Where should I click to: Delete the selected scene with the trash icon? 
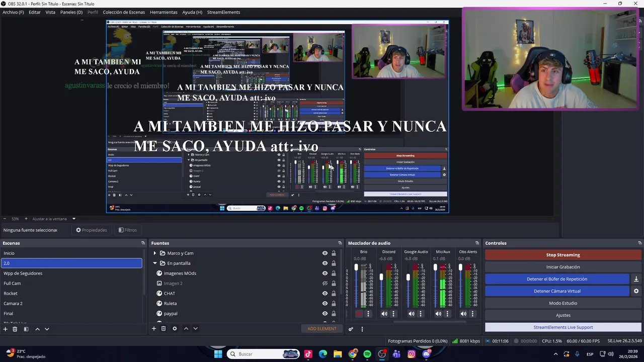point(15,329)
